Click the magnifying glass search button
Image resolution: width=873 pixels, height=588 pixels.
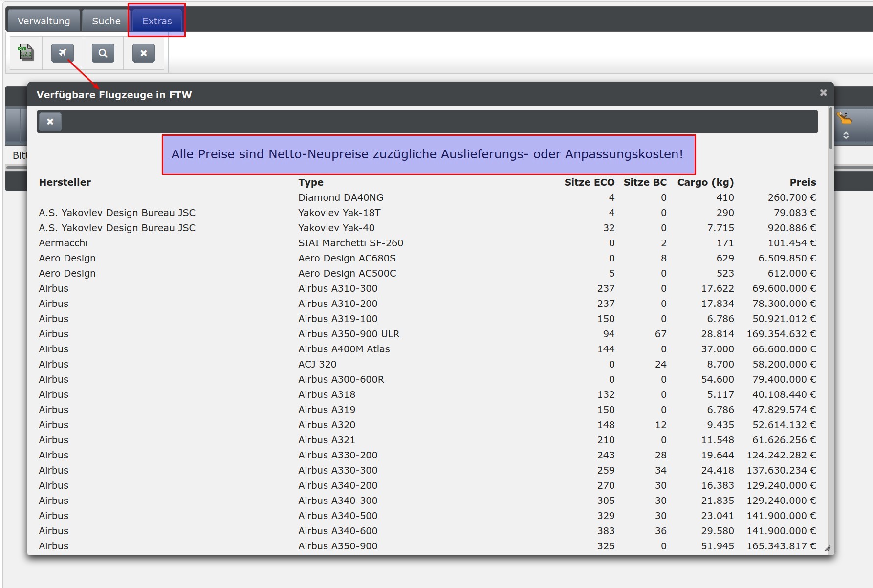click(103, 53)
